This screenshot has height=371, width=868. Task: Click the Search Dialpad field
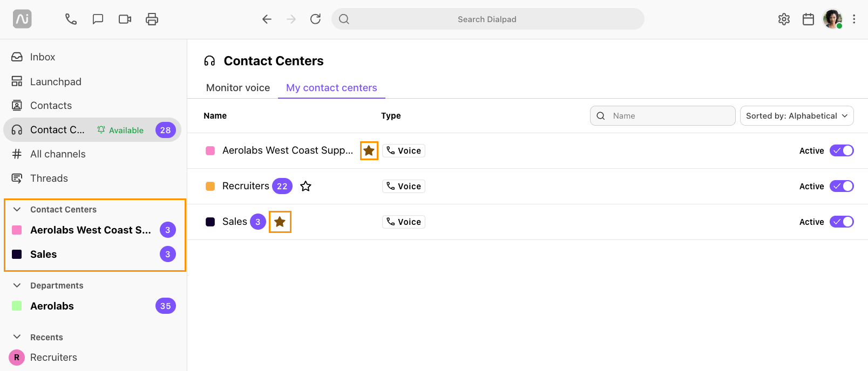pyautogui.click(x=488, y=19)
